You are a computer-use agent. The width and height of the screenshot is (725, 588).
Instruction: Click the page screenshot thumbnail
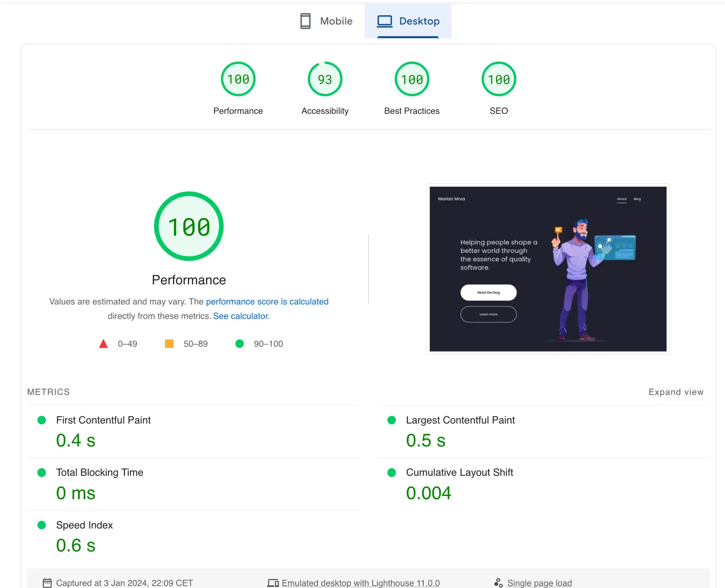pyautogui.click(x=548, y=269)
